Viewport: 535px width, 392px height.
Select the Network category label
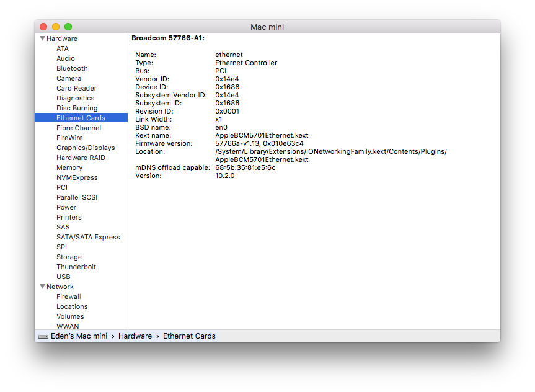tap(60, 287)
